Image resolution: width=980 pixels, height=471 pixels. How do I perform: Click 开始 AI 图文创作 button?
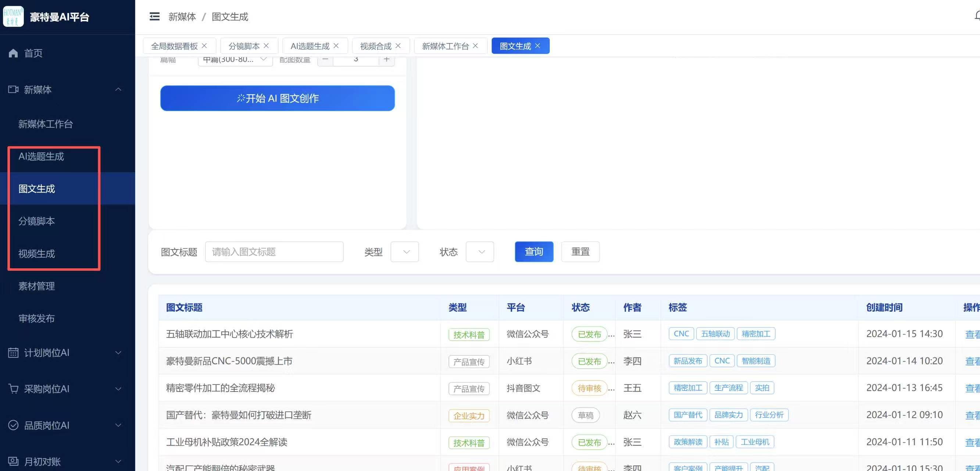pyautogui.click(x=277, y=98)
